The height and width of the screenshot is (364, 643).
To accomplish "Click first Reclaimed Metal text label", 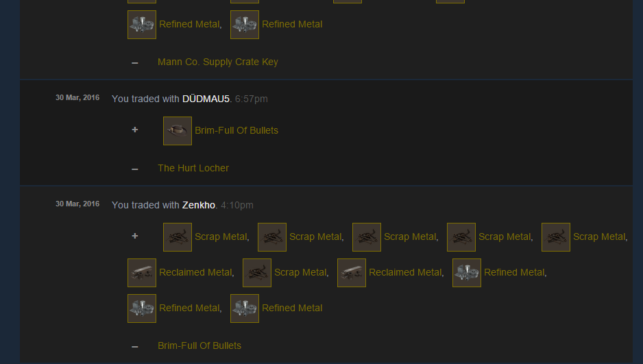I will pyautogui.click(x=195, y=272).
